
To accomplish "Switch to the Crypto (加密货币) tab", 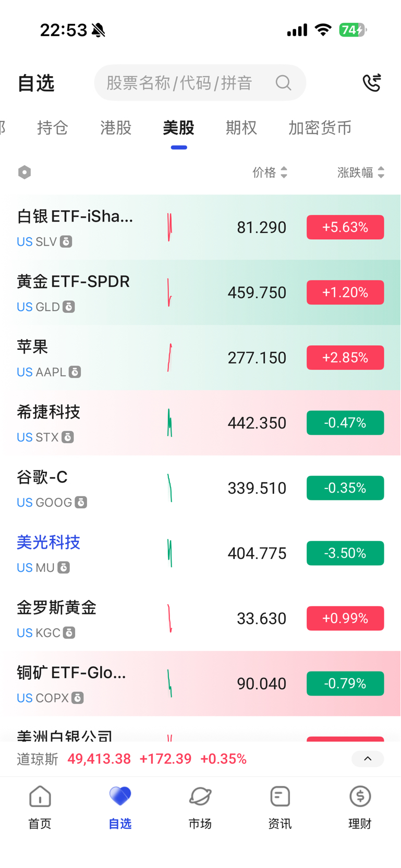I will pos(320,128).
